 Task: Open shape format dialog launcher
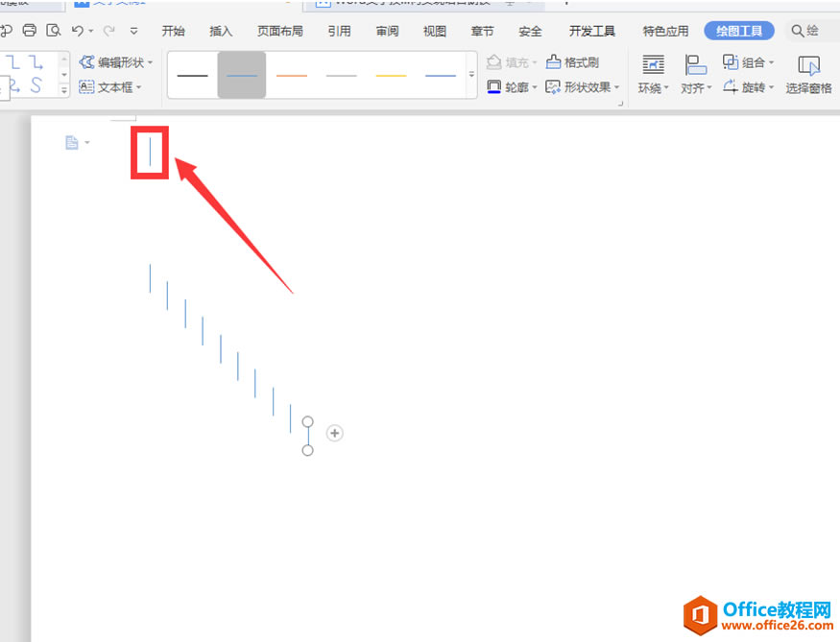pyautogui.click(x=620, y=104)
